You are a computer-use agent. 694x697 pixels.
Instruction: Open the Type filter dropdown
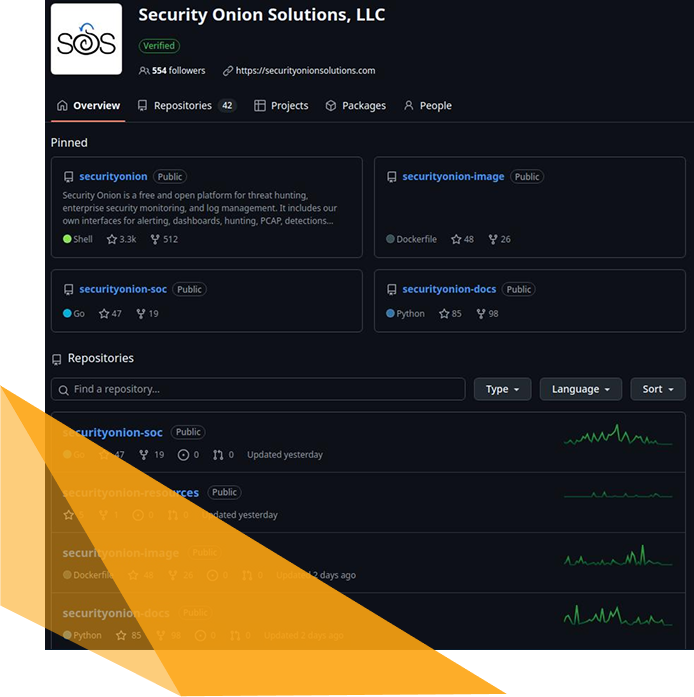pos(502,389)
